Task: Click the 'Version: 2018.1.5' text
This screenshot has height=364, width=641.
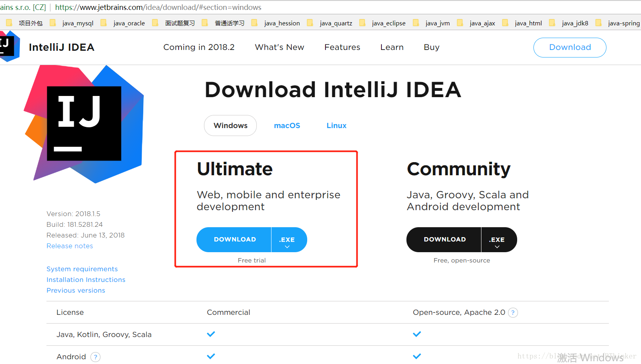Action: [x=73, y=214]
